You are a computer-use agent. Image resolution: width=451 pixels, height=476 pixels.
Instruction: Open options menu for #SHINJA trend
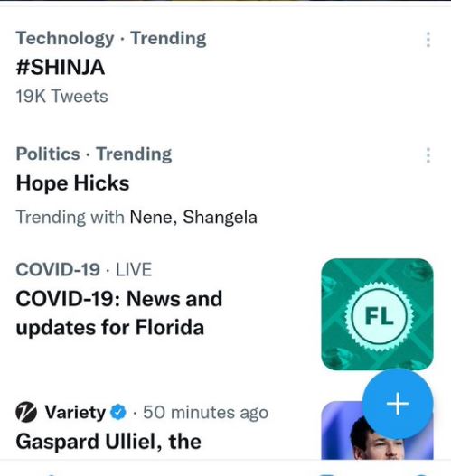[428, 40]
